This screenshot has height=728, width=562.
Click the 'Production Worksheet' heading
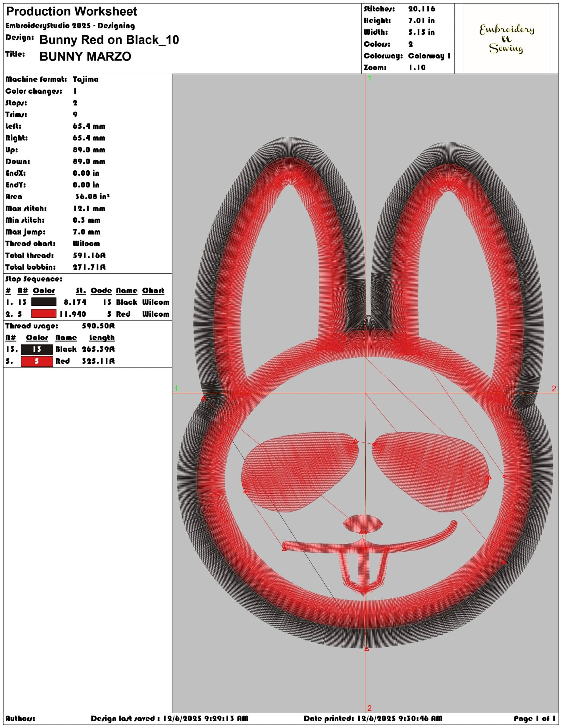tap(72, 12)
